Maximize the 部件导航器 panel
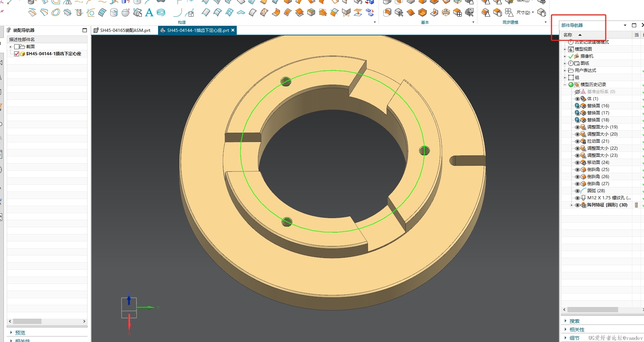 [634, 25]
